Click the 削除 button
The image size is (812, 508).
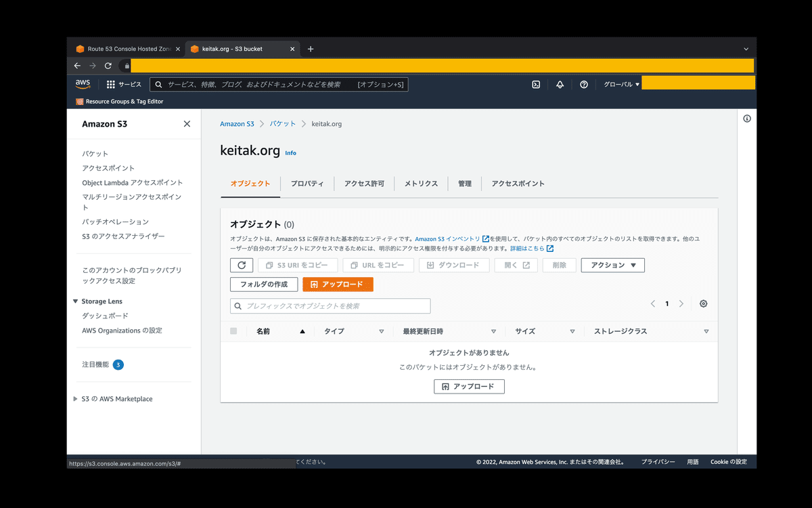[560, 266]
